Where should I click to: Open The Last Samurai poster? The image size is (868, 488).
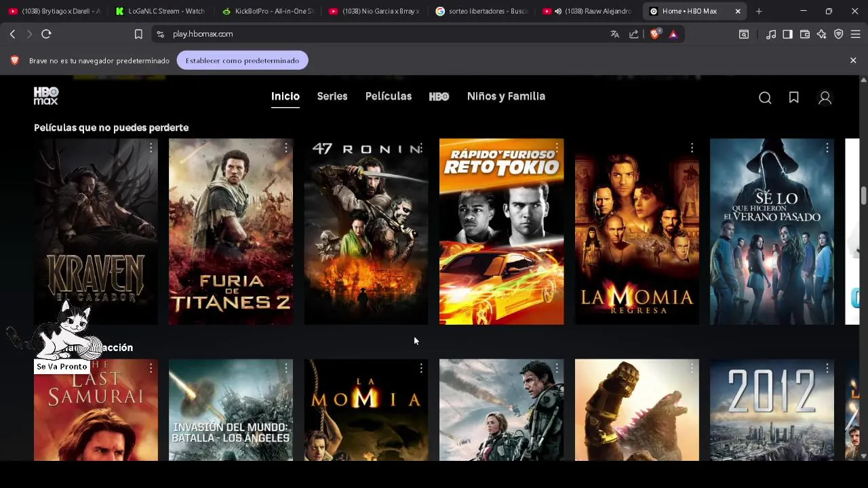96,410
